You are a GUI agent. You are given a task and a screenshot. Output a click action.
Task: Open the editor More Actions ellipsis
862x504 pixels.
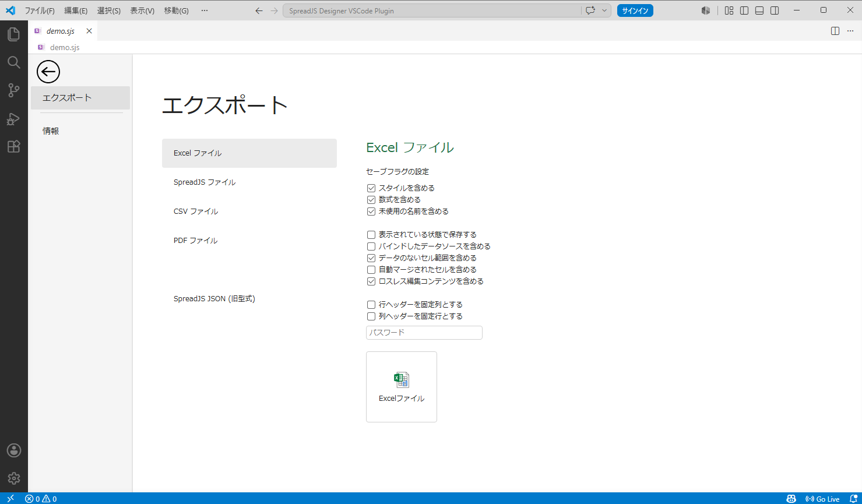(850, 31)
